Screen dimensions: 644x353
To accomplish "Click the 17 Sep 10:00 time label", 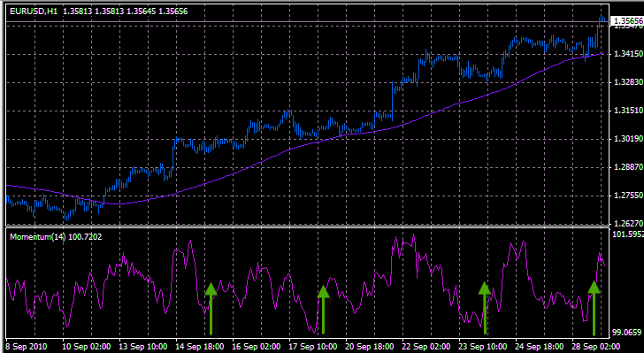I will pyautogui.click(x=313, y=346).
